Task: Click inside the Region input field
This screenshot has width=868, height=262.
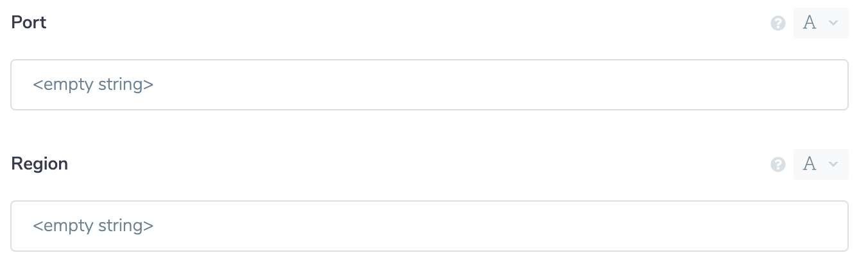Action: (x=429, y=226)
